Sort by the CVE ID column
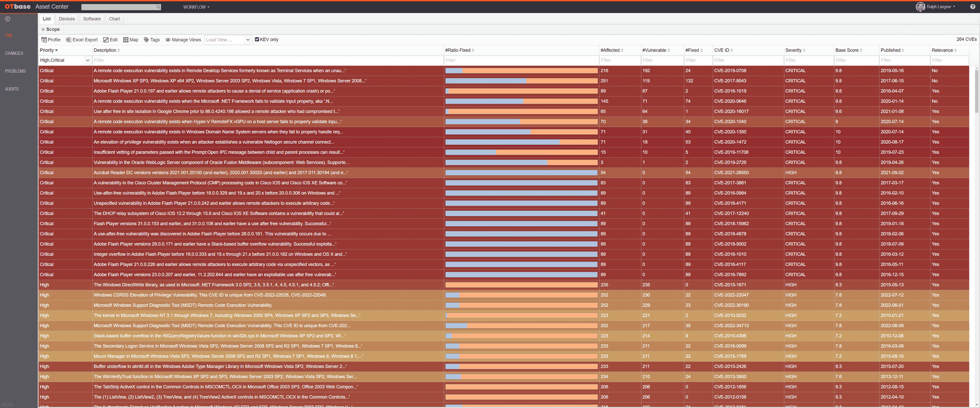The width and height of the screenshot is (980, 408). point(732,50)
